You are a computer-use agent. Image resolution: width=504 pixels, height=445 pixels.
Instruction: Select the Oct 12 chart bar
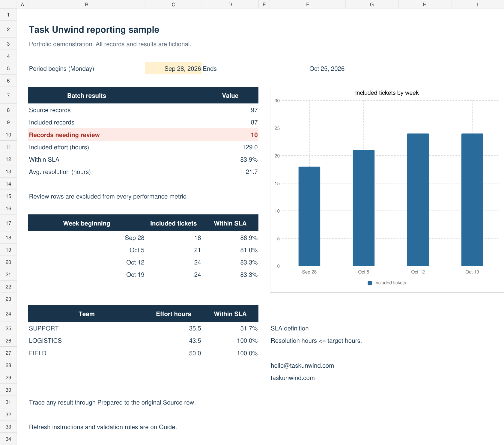pyautogui.click(x=418, y=200)
